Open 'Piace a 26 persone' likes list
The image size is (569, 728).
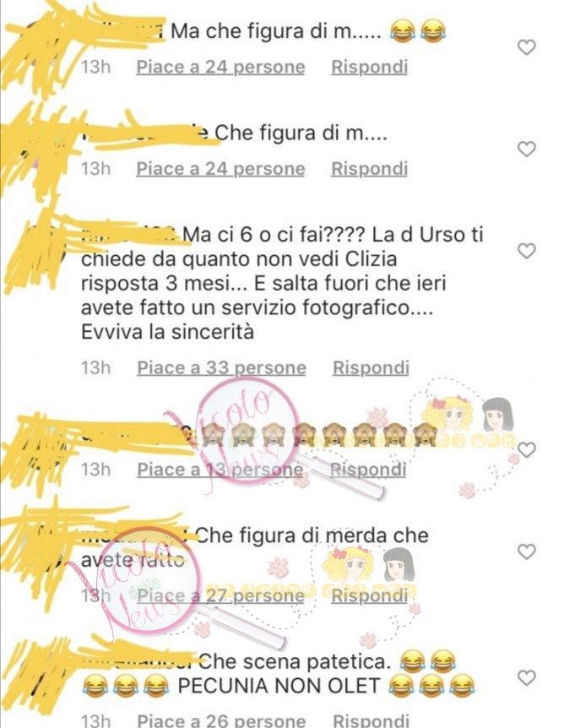(221, 720)
